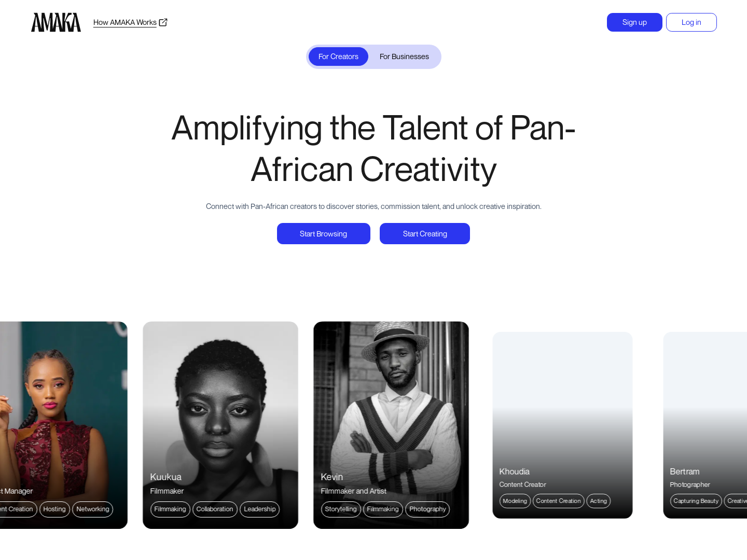Image resolution: width=747 pixels, height=560 pixels.
Task: Select the Leadership skill tag
Action: 259,509
